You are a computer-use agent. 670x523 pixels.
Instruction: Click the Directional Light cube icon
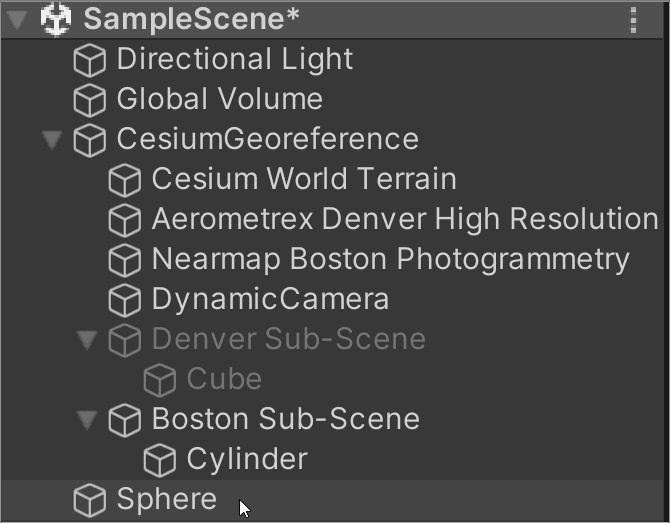[90, 60]
